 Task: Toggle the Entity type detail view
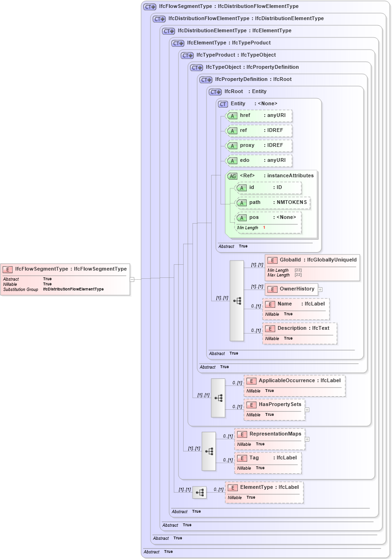tap(222, 104)
